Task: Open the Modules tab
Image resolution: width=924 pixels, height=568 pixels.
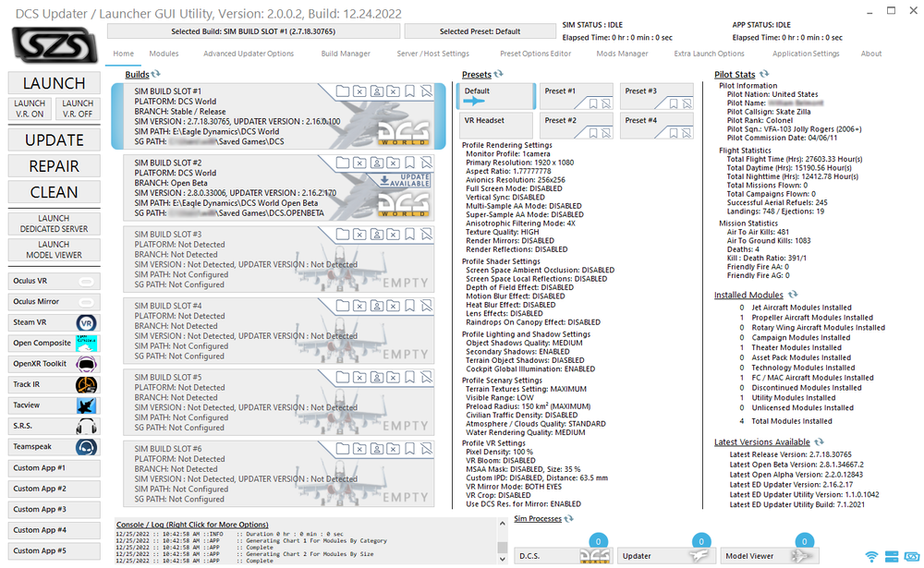Action: [x=166, y=54]
